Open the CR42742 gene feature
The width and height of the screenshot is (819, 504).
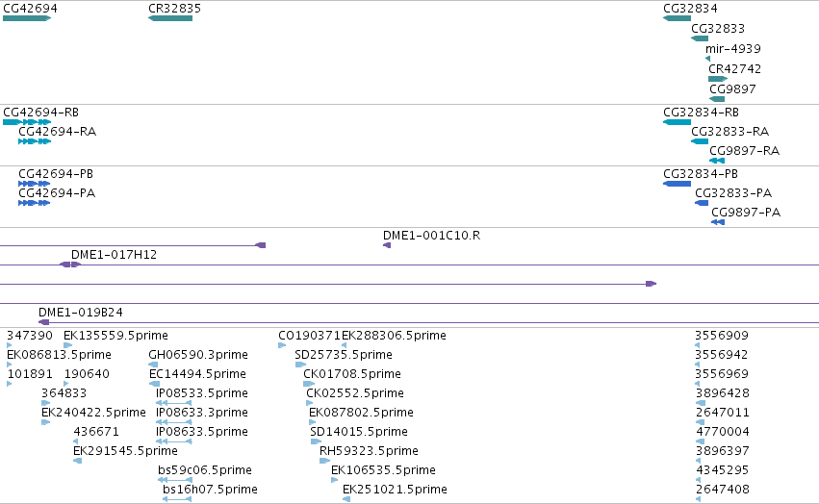click(718, 79)
